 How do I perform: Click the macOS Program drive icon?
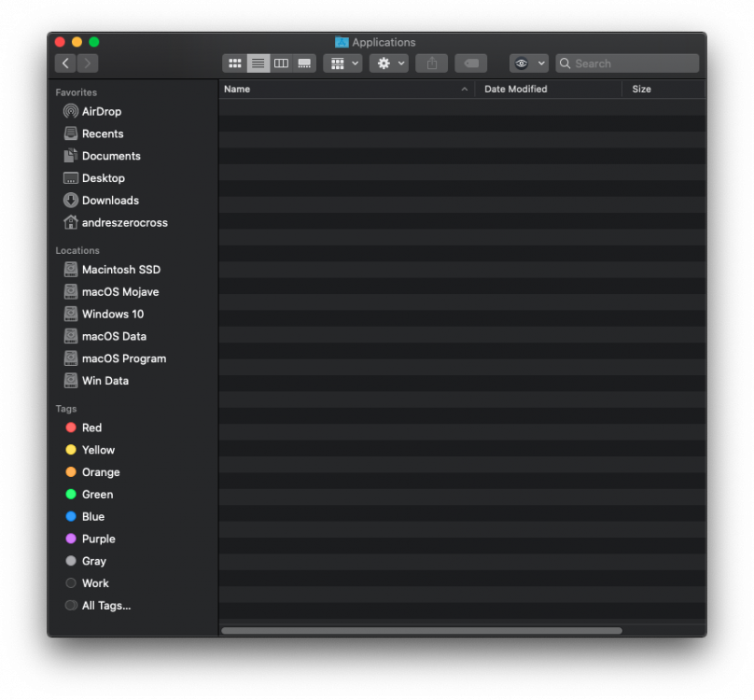pyautogui.click(x=71, y=358)
